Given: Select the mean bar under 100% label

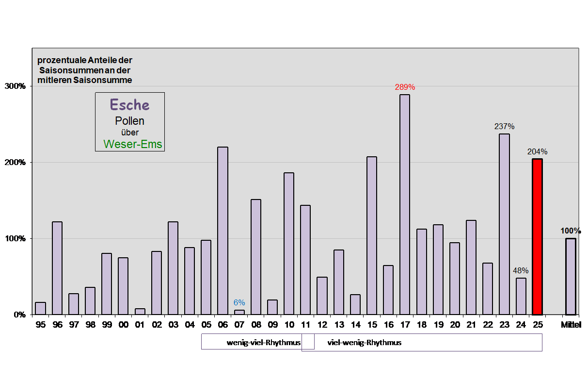Looking at the screenshot, I should 571,276.
